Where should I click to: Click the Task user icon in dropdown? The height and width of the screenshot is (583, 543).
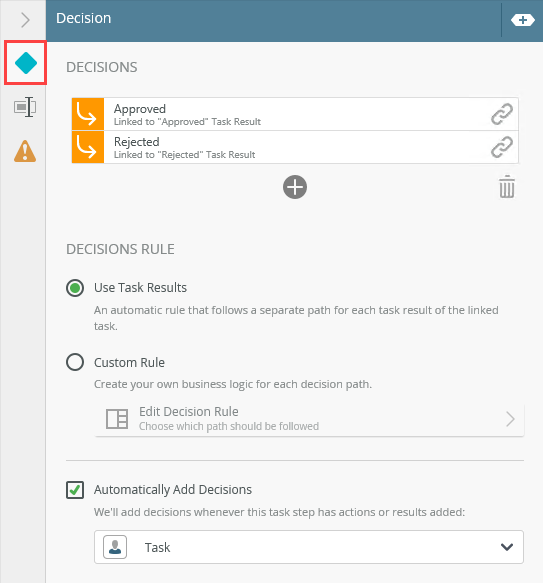(x=115, y=547)
